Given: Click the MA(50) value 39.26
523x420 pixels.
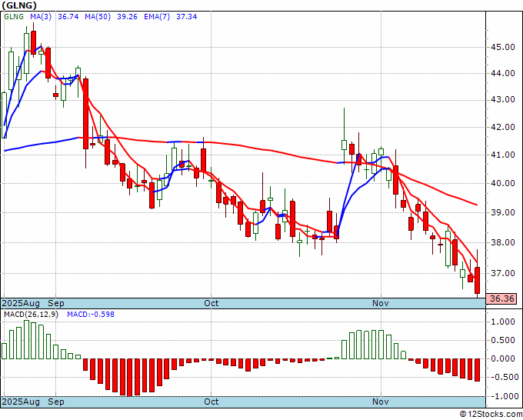Looking at the screenshot, I should (x=127, y=17).
